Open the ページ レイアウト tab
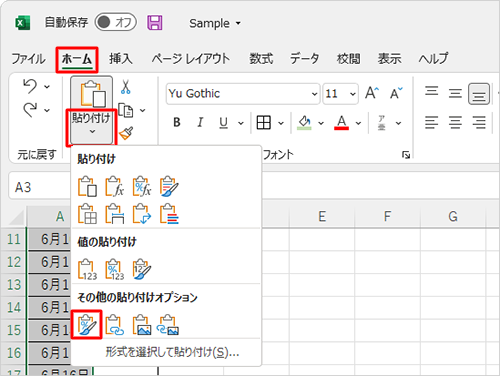This screenshot has height=376, width=500. [x=191, y=59]
